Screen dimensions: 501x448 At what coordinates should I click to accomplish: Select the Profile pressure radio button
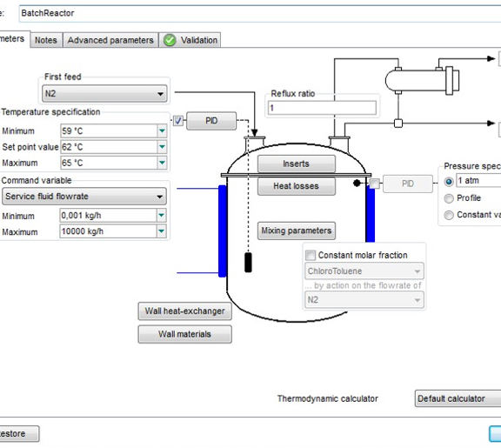coord(449,198)
